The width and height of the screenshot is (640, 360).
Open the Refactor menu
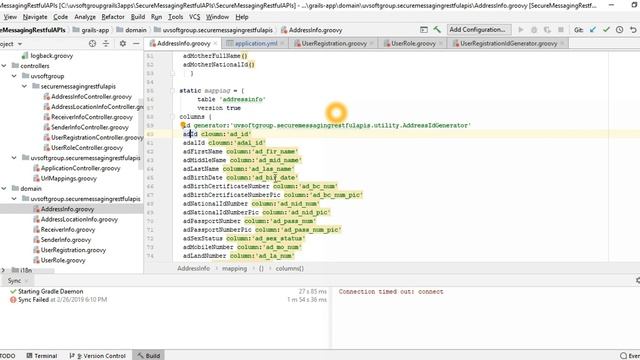coord(113,17)
